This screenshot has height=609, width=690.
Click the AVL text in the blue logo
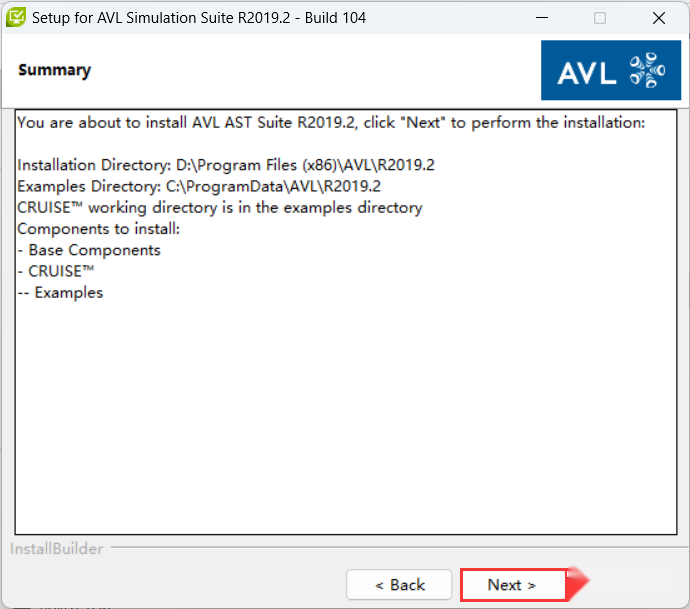[x=587, y=73]
